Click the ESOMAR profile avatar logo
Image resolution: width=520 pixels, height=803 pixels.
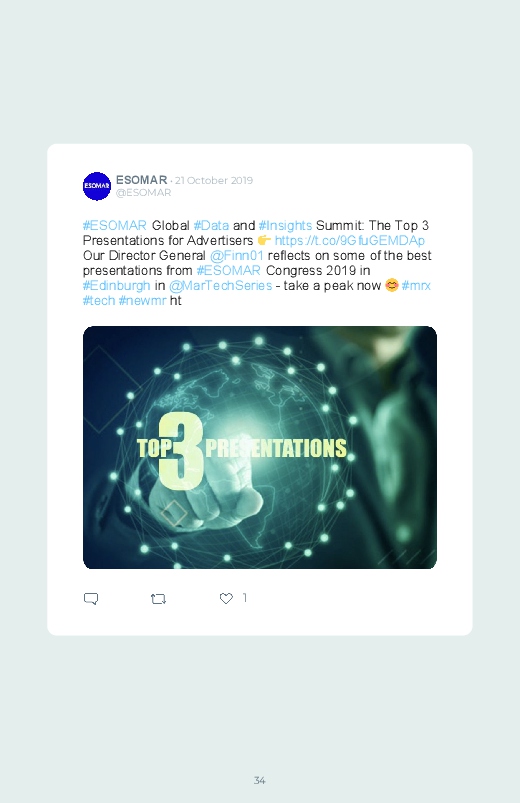(x=97, y=186)
